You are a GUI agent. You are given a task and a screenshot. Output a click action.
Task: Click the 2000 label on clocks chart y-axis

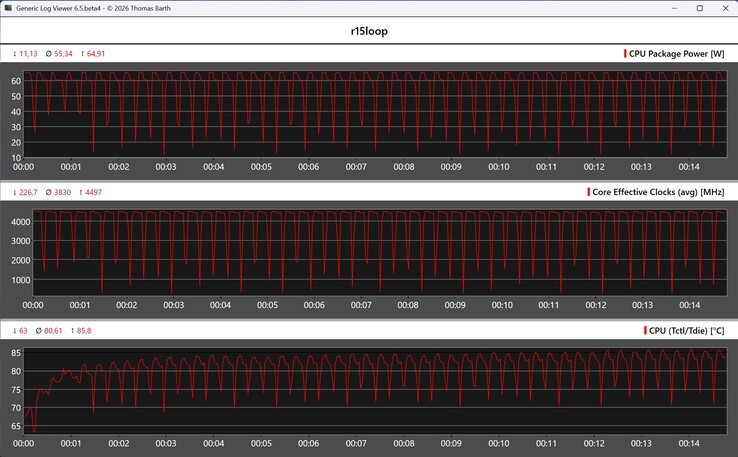coord(21,260)
